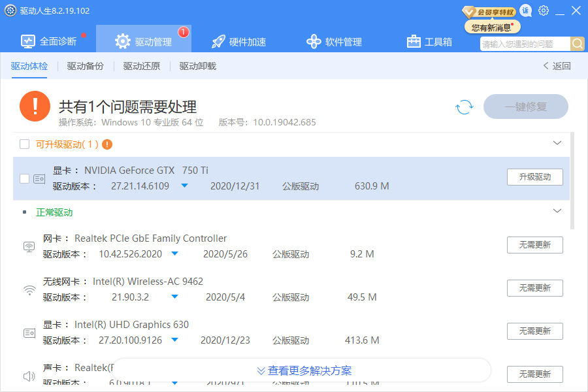The height and width of the screenshot is (392, 588).
Task: Click the 正常驱动 section heading
Action: coord(54,212)
